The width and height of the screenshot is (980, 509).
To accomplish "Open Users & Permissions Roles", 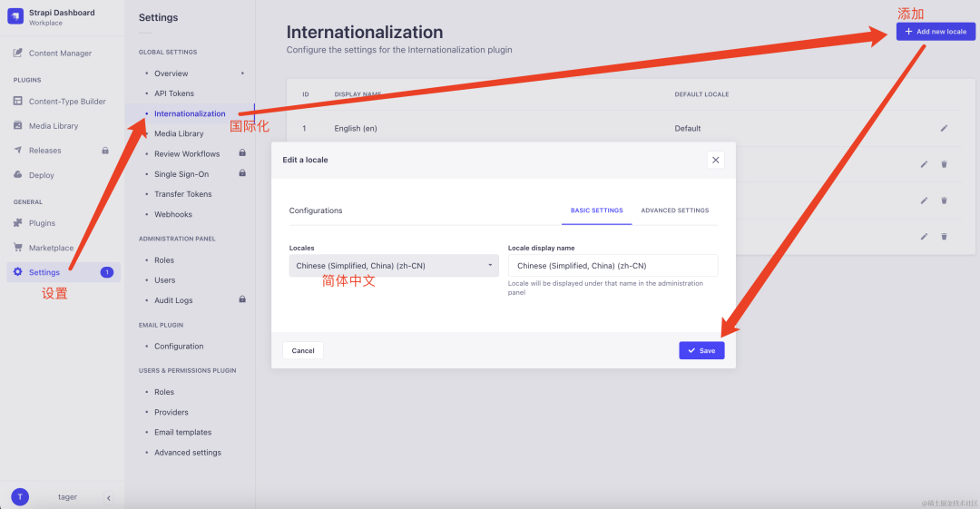I will coord(164,392).
